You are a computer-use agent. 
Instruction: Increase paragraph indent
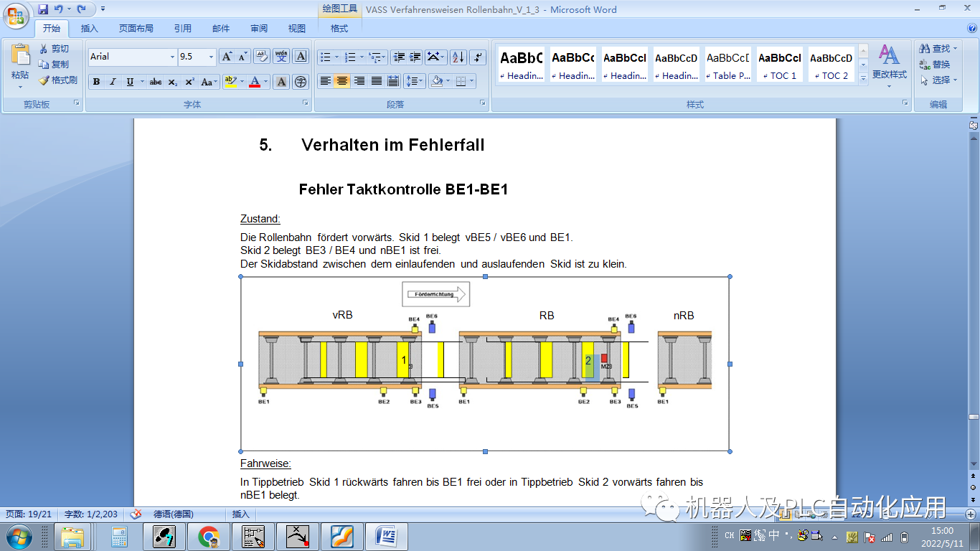click(415, 57)
